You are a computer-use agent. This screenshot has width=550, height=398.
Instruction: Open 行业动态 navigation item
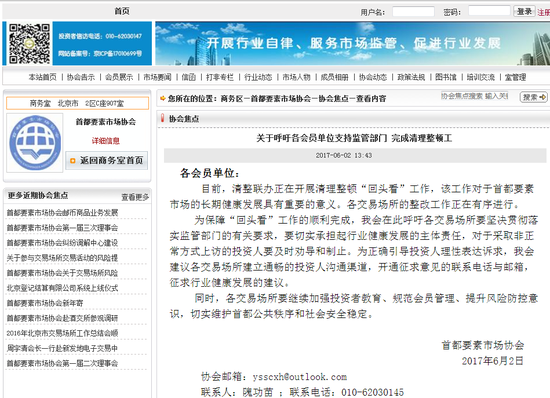point(258,77)
